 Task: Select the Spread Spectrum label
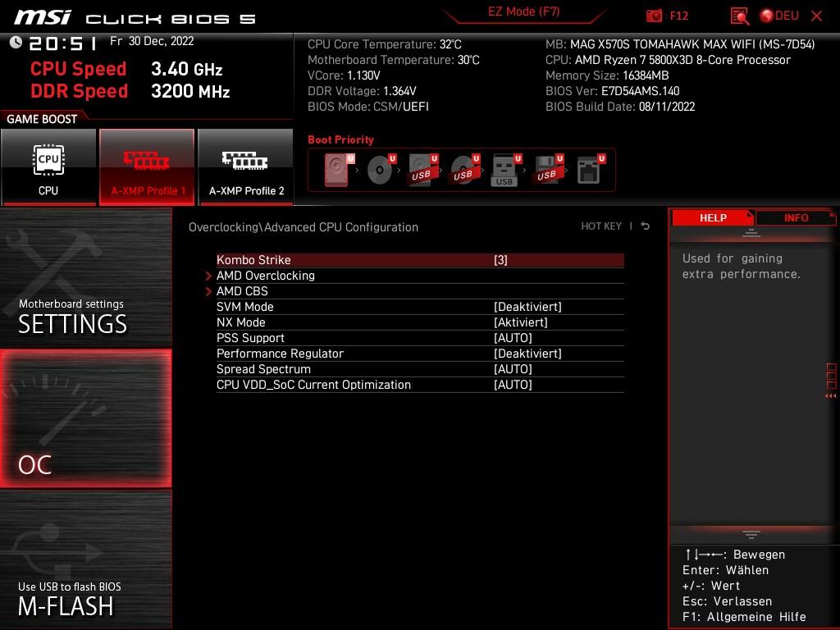click(263, 368)
